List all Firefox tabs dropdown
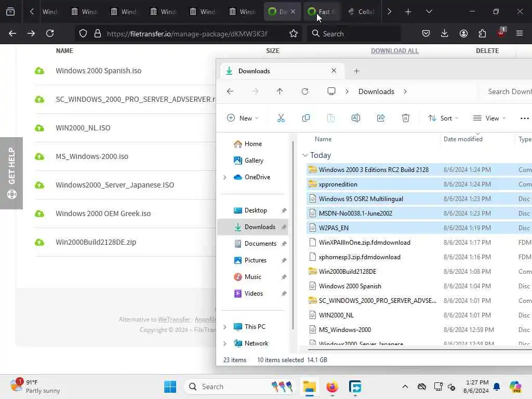The height and width of the screenshot is (399, 532). pyautogui.click(x=429, y=11)
